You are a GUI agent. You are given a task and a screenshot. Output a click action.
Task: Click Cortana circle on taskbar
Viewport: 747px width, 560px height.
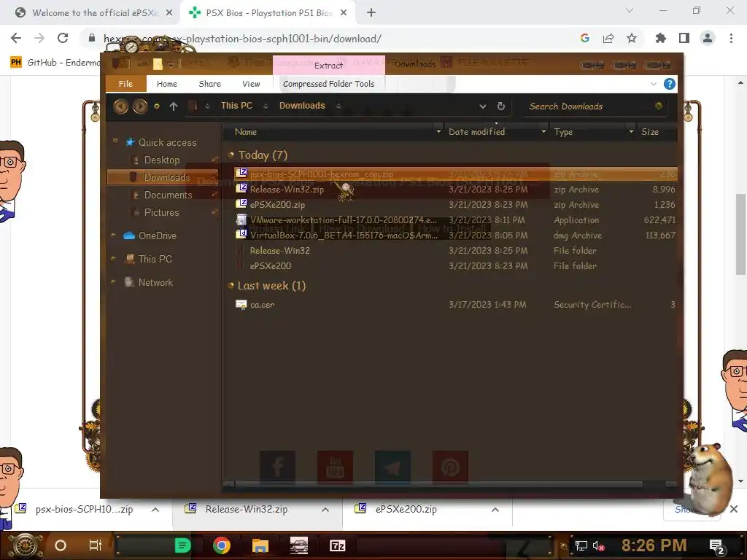click(x=61, y=545)
